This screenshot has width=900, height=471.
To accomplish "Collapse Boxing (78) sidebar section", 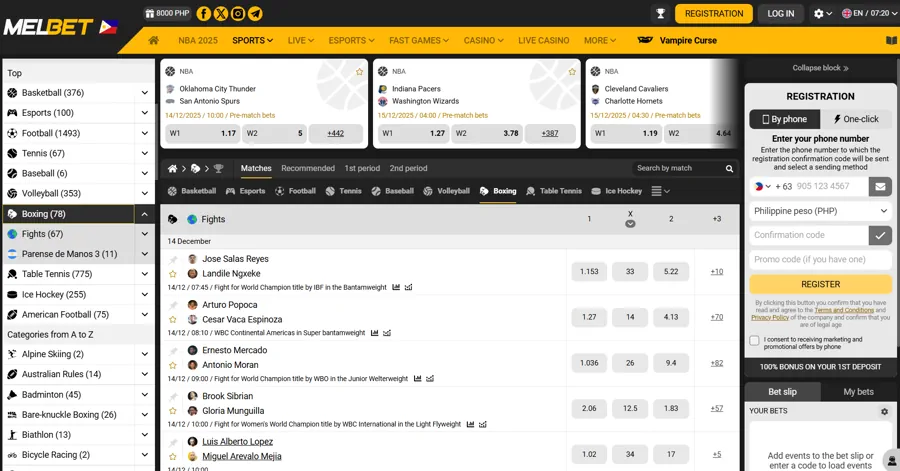I will [144, 214].
